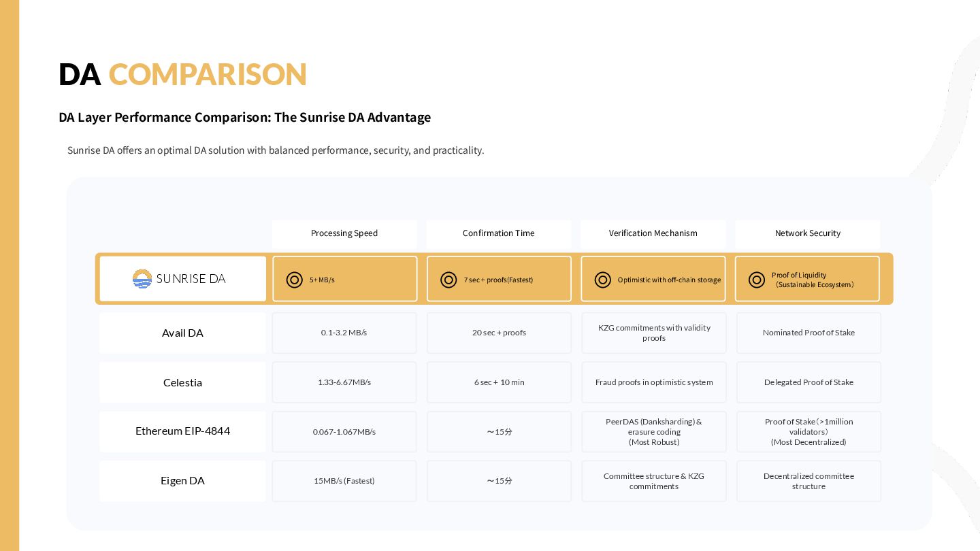Click the Eigen DA row label
The height and width of the screenshot is (551, 980).
pos(182,481)
